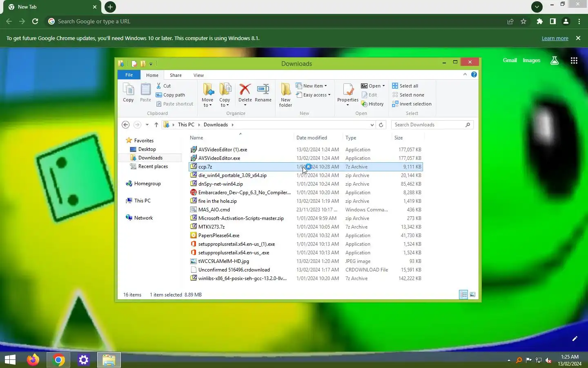
Task: Open Chrome Search Labs flask icon
Action: pos(555,61)
